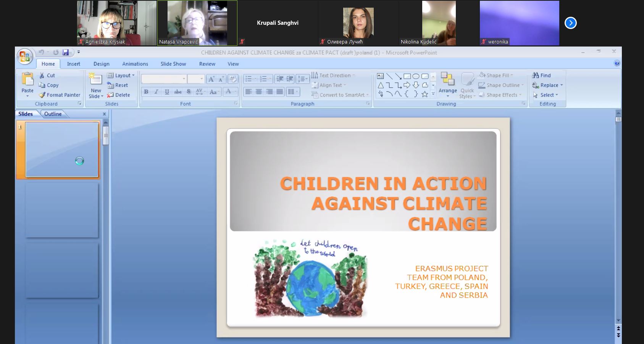
Task: Click the Office button logo
Action: coord(25,57)
